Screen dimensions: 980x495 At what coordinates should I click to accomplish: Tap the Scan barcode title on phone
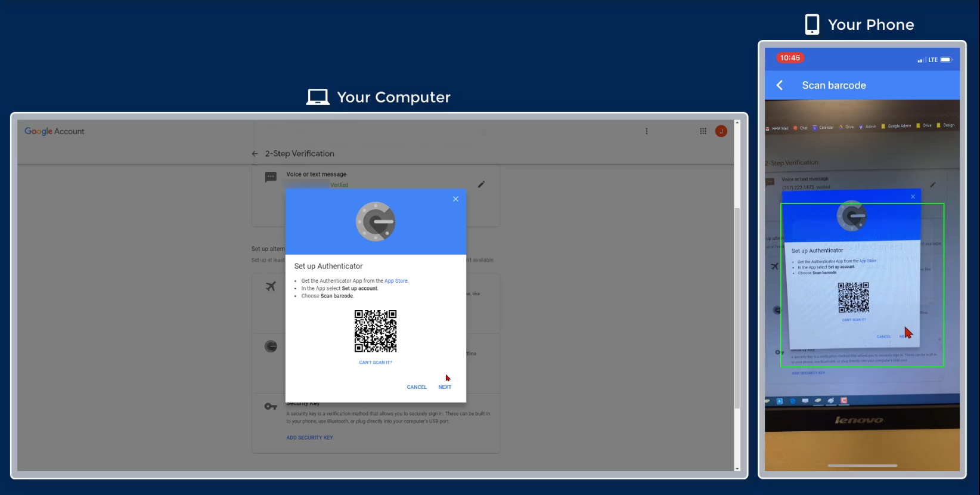coord(834,85)
